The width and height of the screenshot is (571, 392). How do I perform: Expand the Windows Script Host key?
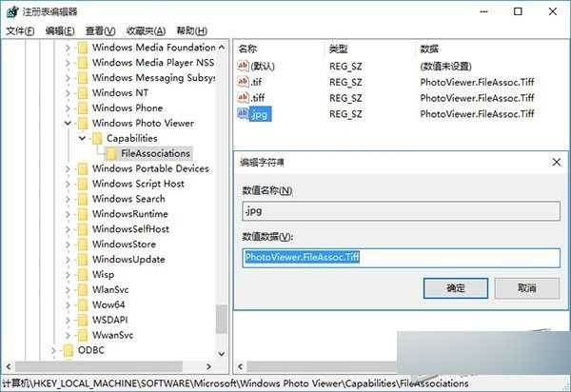click(x=68, y=184)
